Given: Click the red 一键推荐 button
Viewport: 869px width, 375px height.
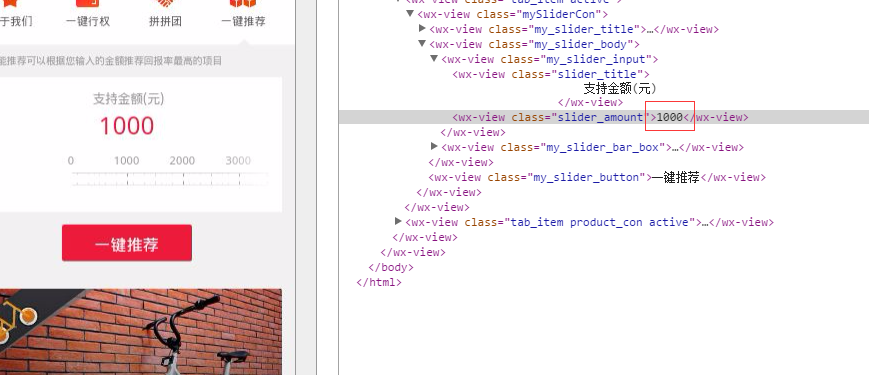Looking at the screenshot, I should point(127,243).
